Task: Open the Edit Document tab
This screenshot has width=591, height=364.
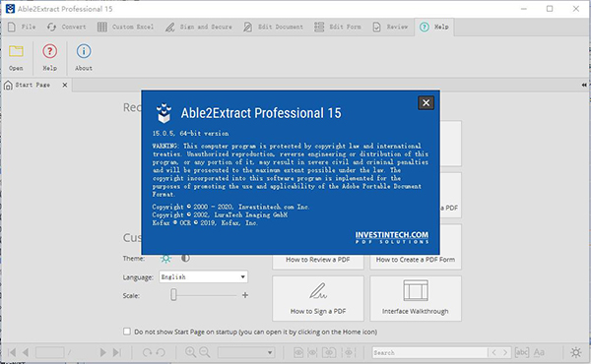Action: 273,27
